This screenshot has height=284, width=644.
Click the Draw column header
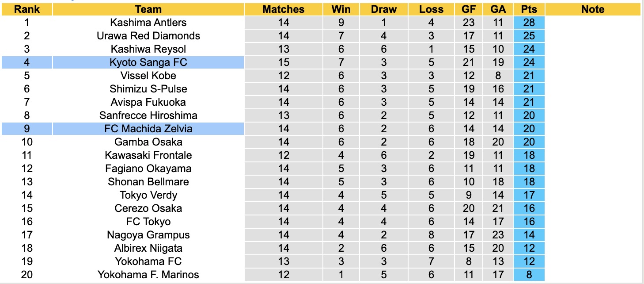(383, 9)
